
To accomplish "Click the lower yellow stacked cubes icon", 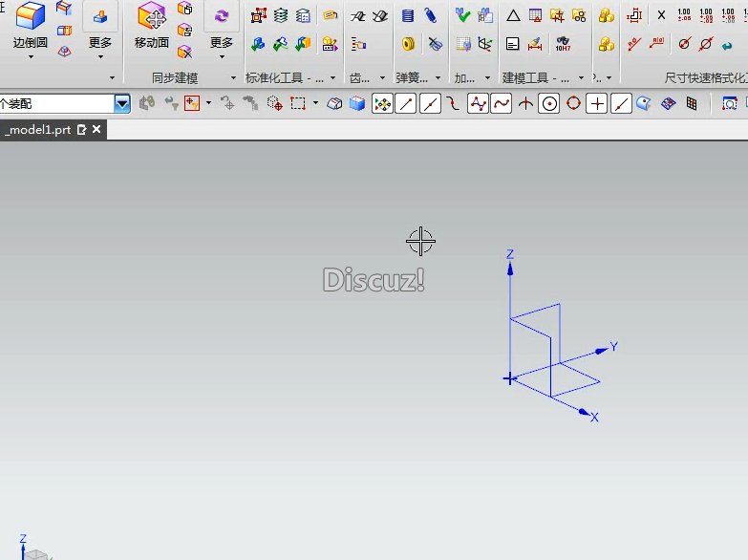I will click(x=607, y=44).
